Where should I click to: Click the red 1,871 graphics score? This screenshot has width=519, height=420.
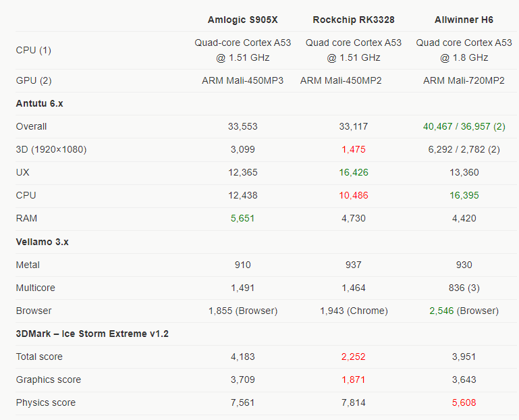(354, 379)
